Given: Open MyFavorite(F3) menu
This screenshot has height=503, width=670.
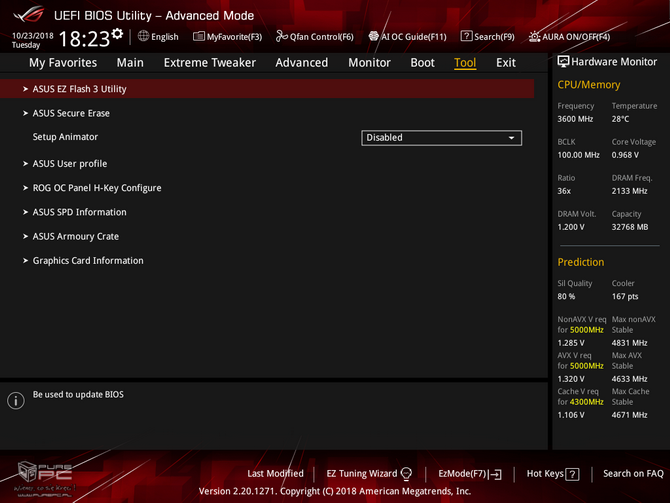Looking at the screenshot, I should (227, 37).
